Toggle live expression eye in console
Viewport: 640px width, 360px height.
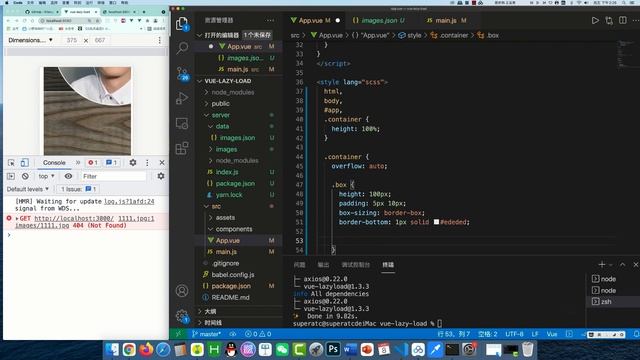(68, 176)
